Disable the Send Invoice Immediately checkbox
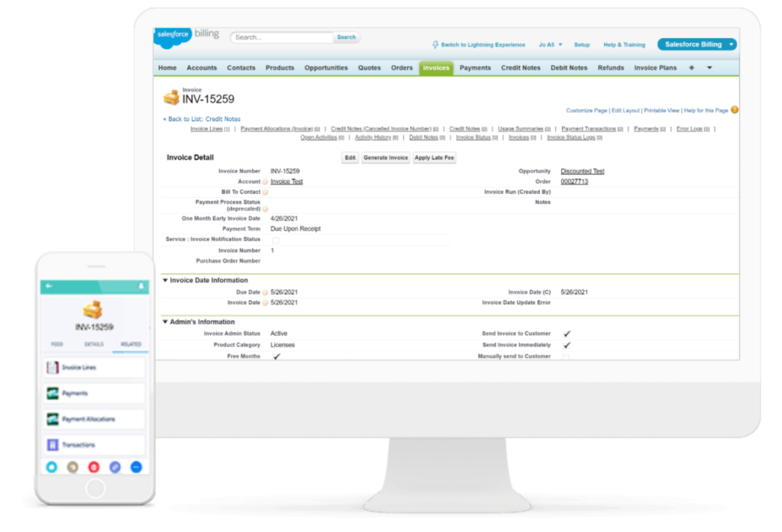 (566, 345)
